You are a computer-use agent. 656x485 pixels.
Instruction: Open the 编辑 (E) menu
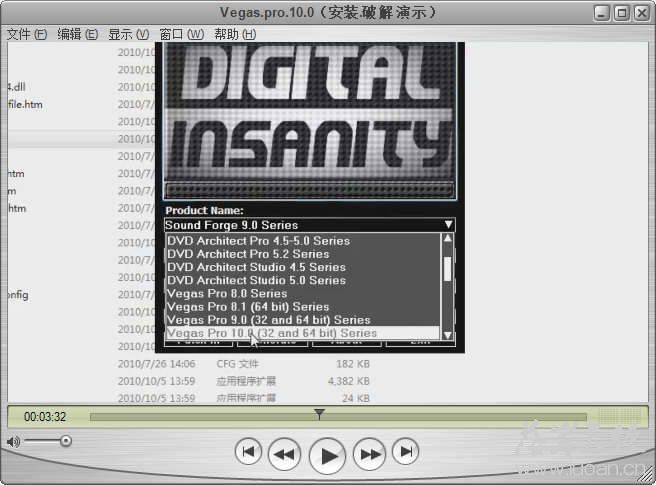click(77, 34)
